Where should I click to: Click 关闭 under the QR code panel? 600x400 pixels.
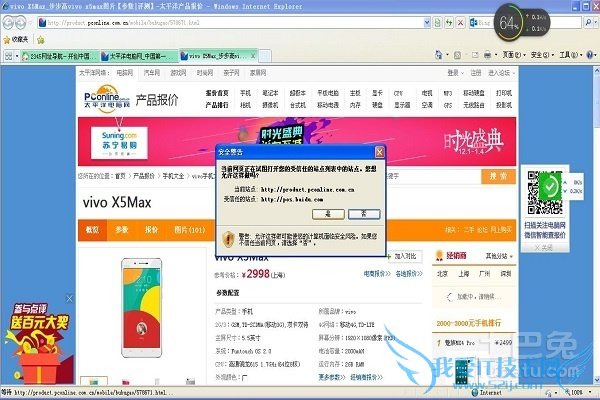pyautogui.click(x=545, y=248)
